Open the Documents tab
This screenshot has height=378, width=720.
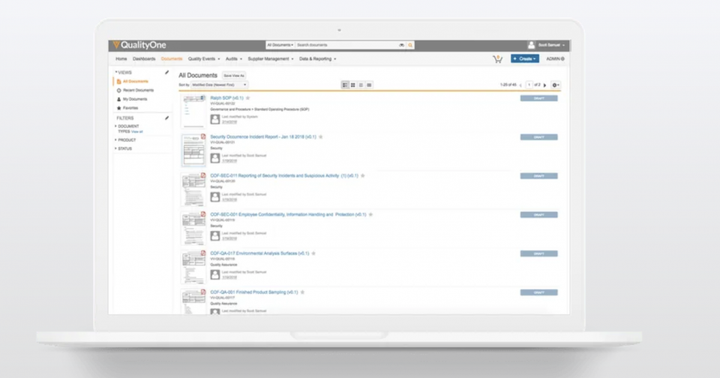pyautogui.click(x=172, y=59)
